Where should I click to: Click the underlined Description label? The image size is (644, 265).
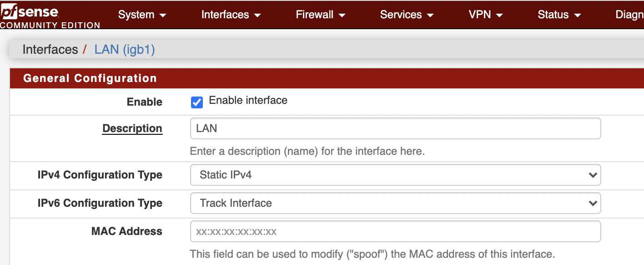pyautogui.click(x=132, y=128)
